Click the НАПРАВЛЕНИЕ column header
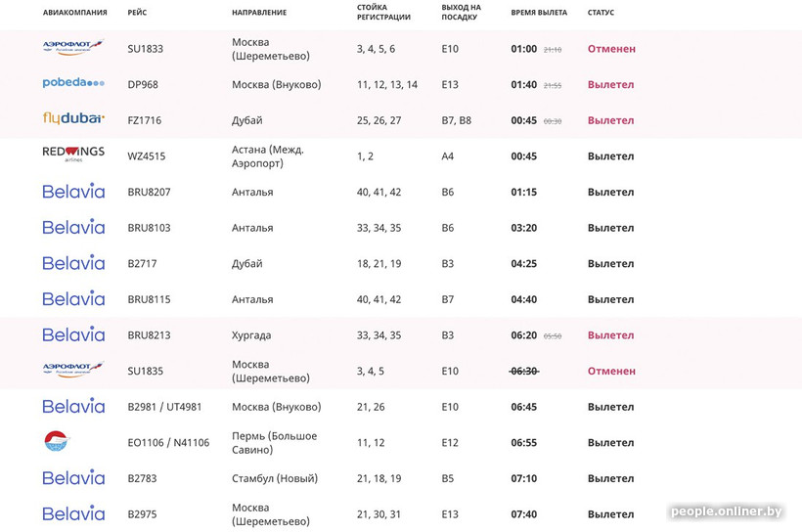The width and height of the screenshot is (802, 532). point(259,13)
